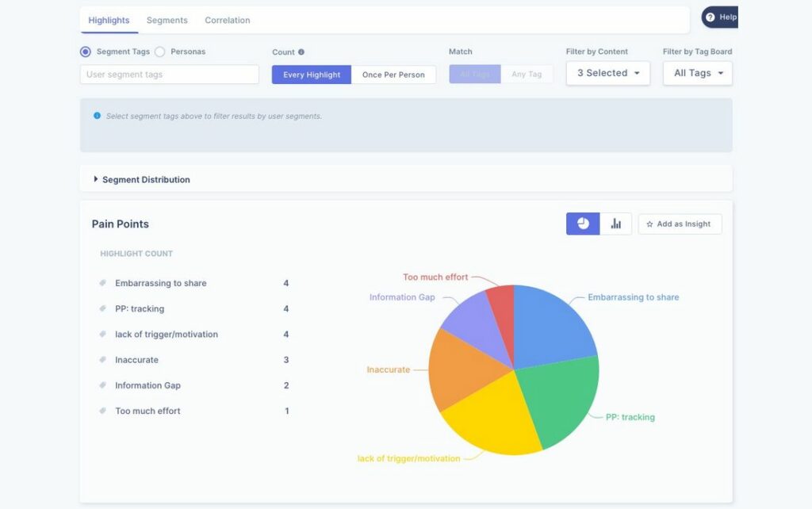
Task: Select the Segment Tags radio button
Action: click(x=85, y=52)
